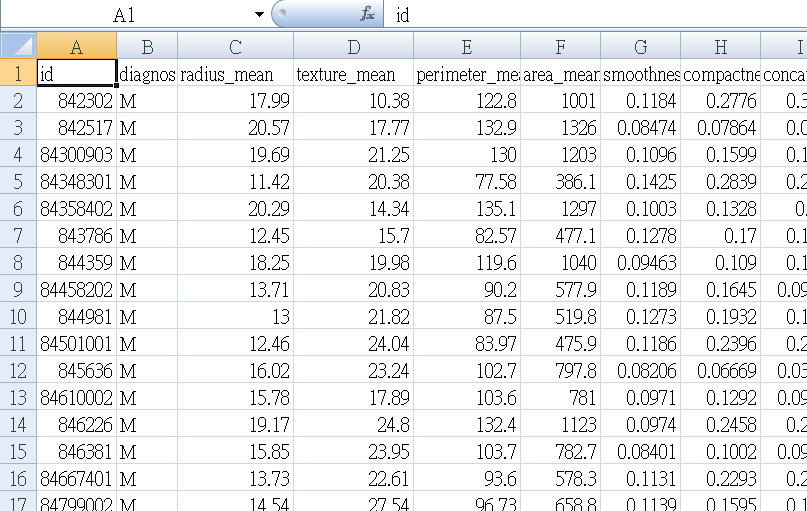Click area value 386.1
The height and width of the screenshot is (511, 807).
[560, 182]
